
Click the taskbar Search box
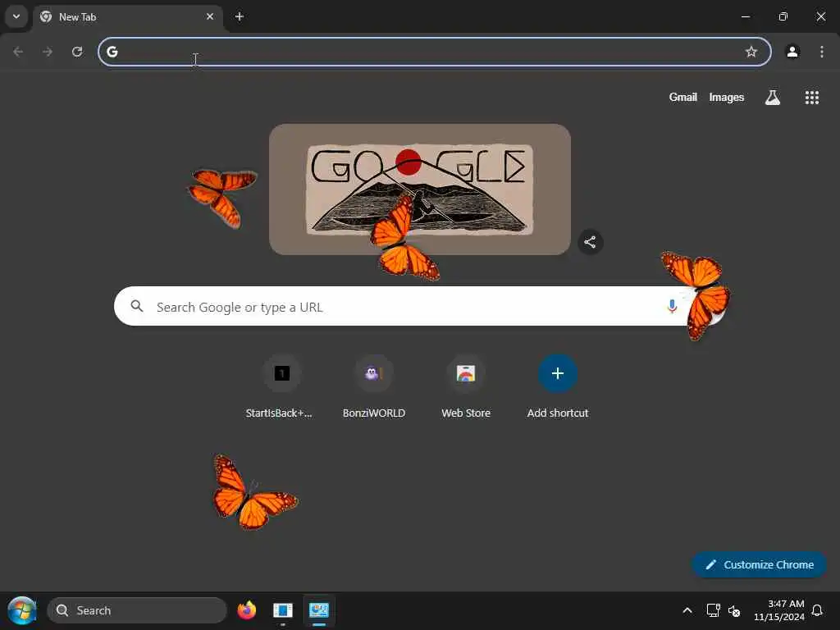point(137,610)
